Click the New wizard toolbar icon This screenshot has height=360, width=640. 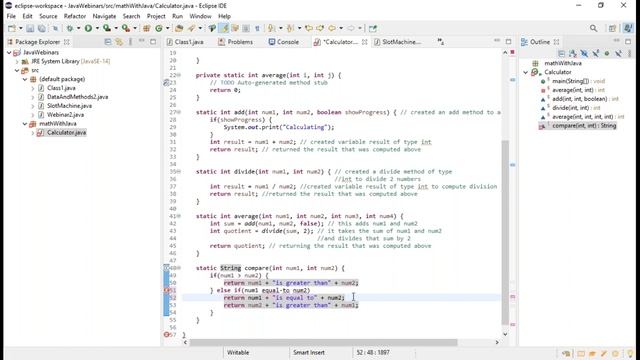point(12,29)
